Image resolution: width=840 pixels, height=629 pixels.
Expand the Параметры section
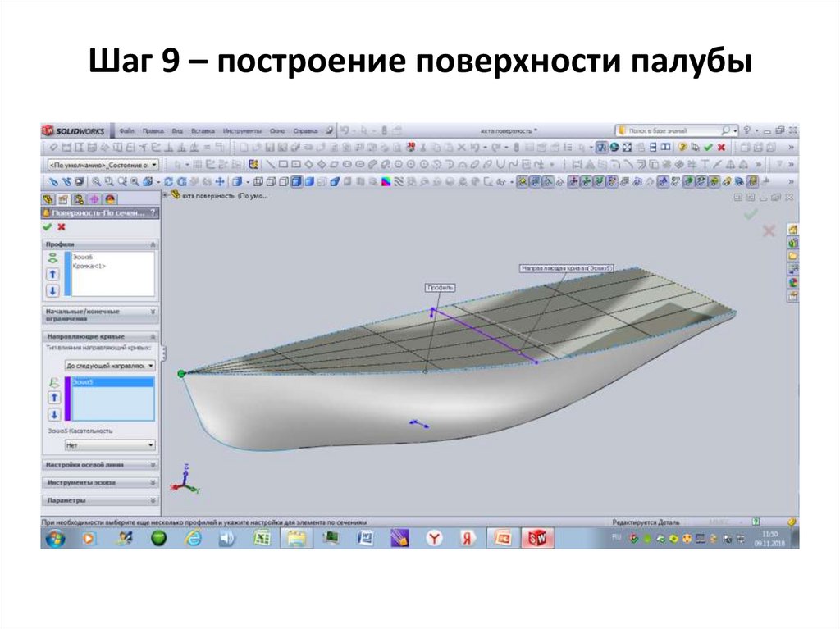(x=153, y=500)
